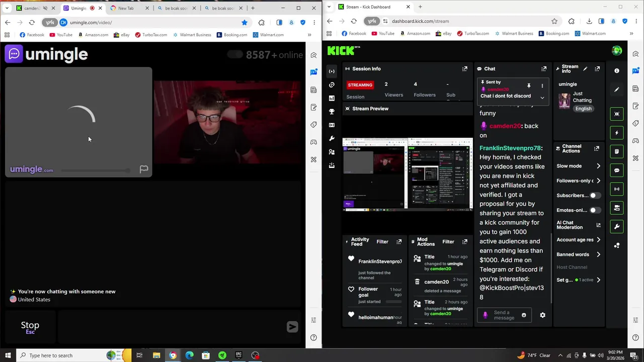Expand the pinned chat message chevron
Screen dimensions: 644x362
(542, 98)
